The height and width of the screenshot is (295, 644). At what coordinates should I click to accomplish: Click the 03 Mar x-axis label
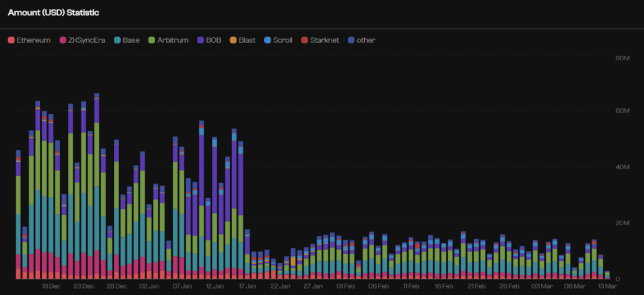541,286
